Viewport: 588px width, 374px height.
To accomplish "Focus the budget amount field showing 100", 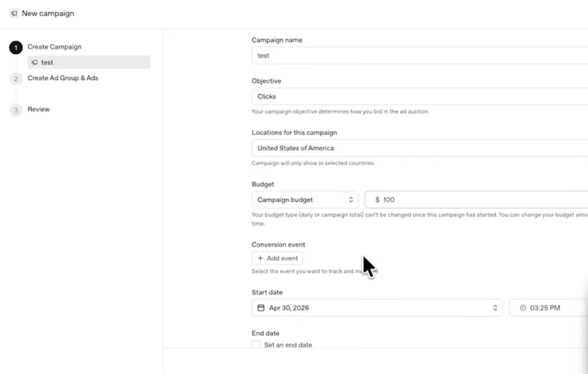I will tap(476, 199).
